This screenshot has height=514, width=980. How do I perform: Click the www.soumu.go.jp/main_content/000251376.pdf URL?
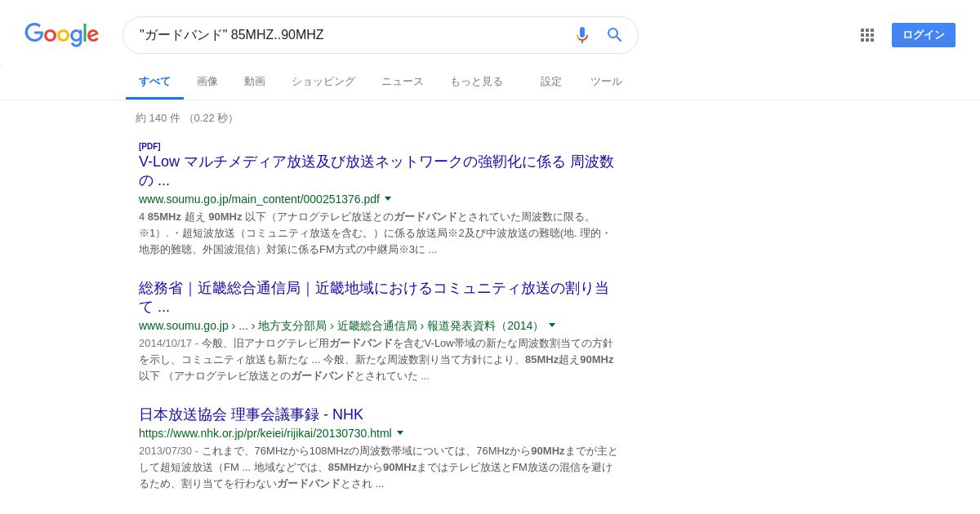tap(259, 199)
